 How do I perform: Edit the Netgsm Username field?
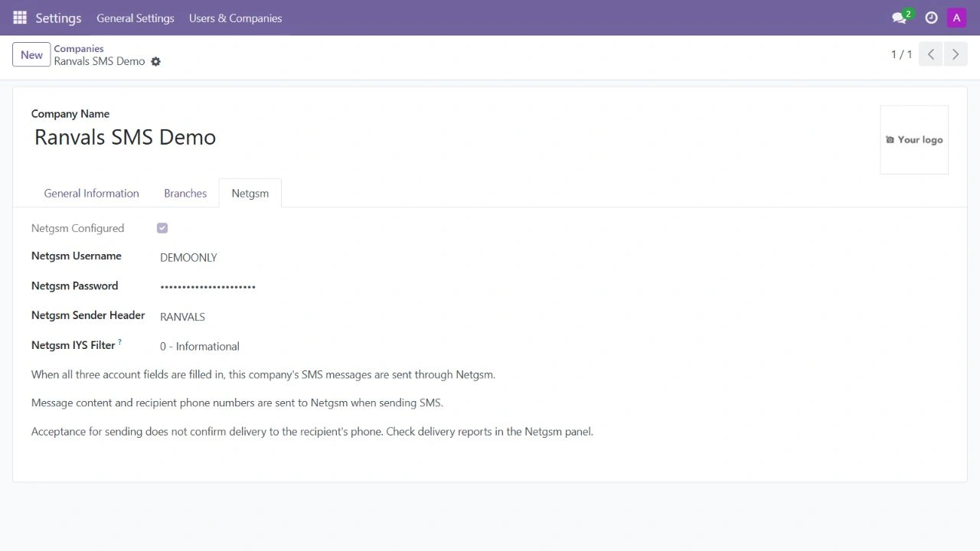(188, 258)
